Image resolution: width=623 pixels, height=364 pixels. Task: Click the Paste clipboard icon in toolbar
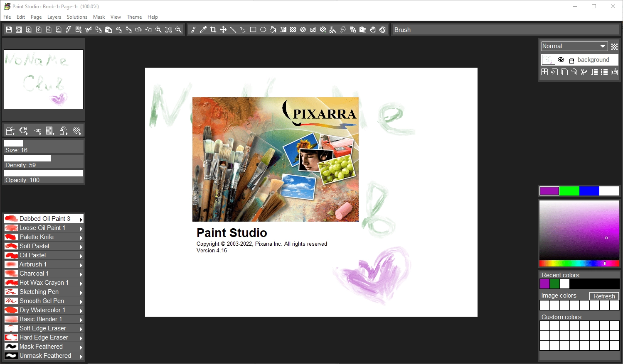click(x=108, y=29)
